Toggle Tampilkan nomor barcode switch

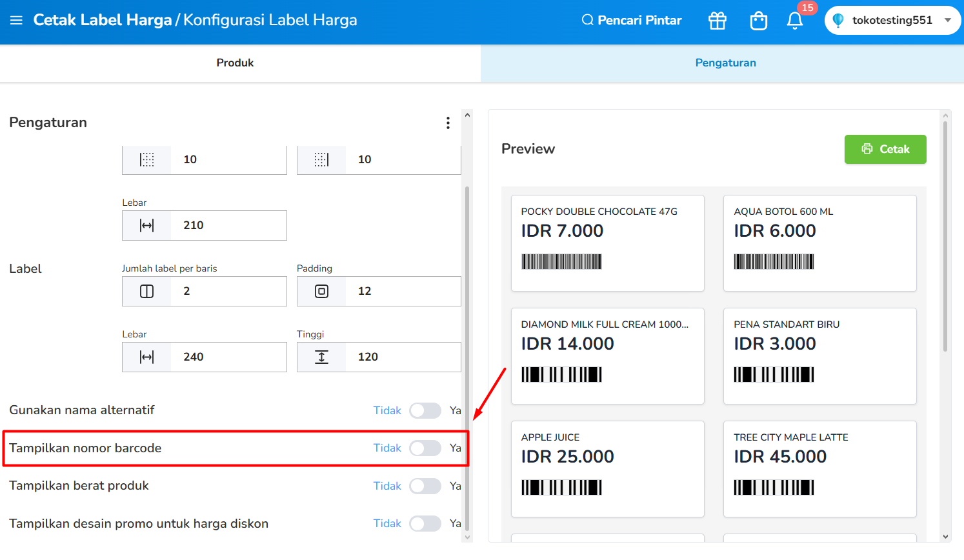click(425, 448)
